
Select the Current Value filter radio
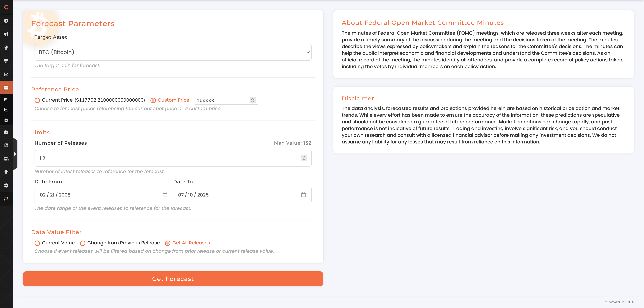pos(37,243)
